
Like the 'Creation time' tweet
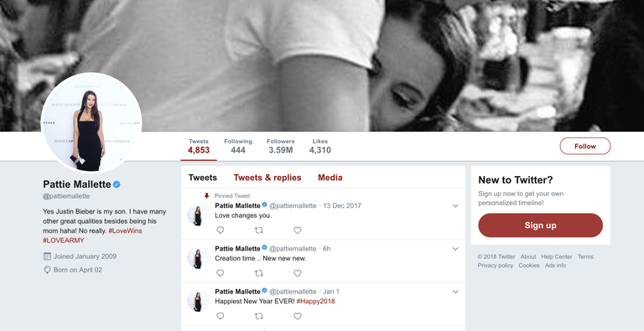(x=298, y=273)
